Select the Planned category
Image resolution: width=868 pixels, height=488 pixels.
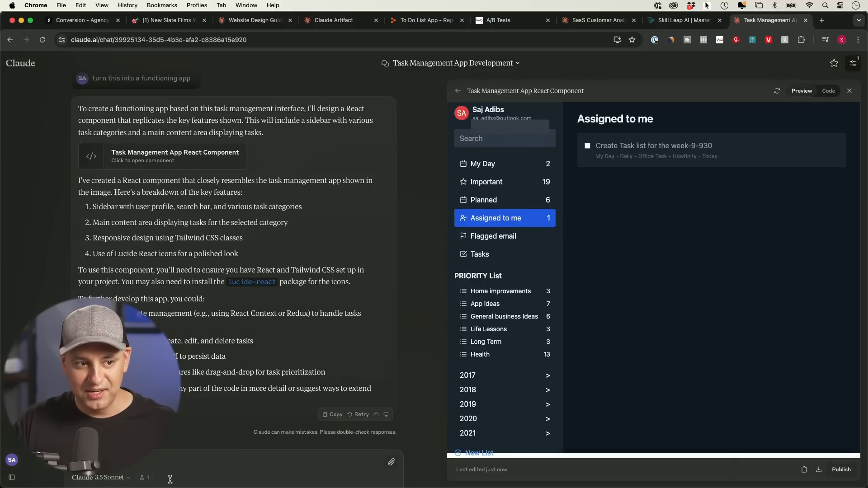[x=505, y=200]
